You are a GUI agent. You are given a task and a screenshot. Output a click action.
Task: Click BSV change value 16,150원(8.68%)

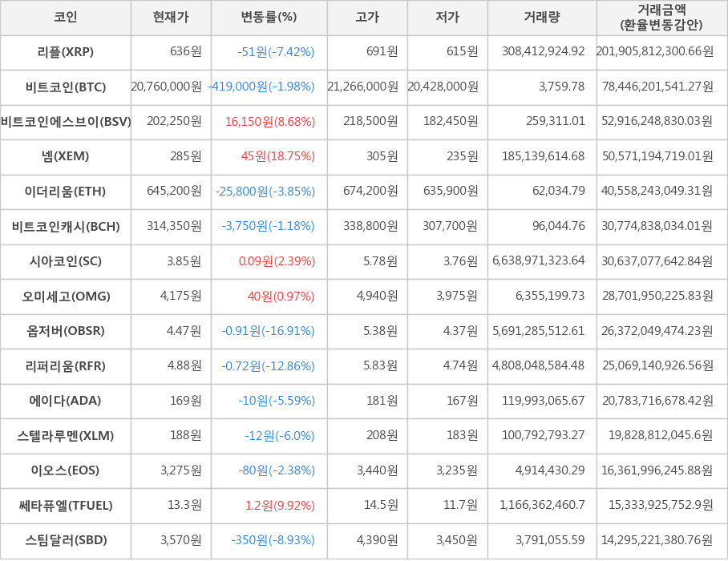point(270,122)
